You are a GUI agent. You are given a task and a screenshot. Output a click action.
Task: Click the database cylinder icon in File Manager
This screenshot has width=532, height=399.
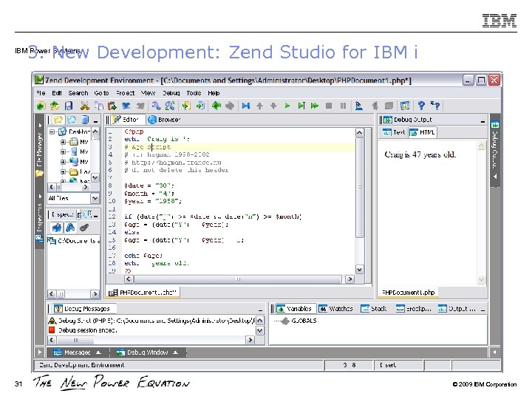pos(85,120)
